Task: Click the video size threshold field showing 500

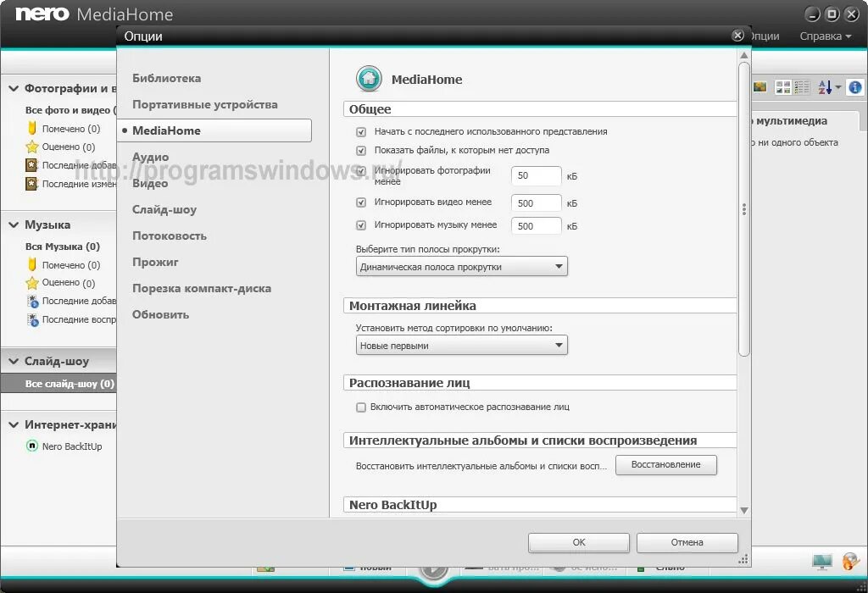Action: 536,203
